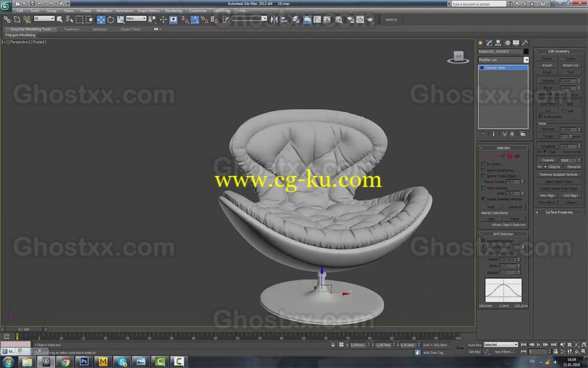Open the Selected key mode dropdown
This screenshot has width=588, height=368.
501,344
